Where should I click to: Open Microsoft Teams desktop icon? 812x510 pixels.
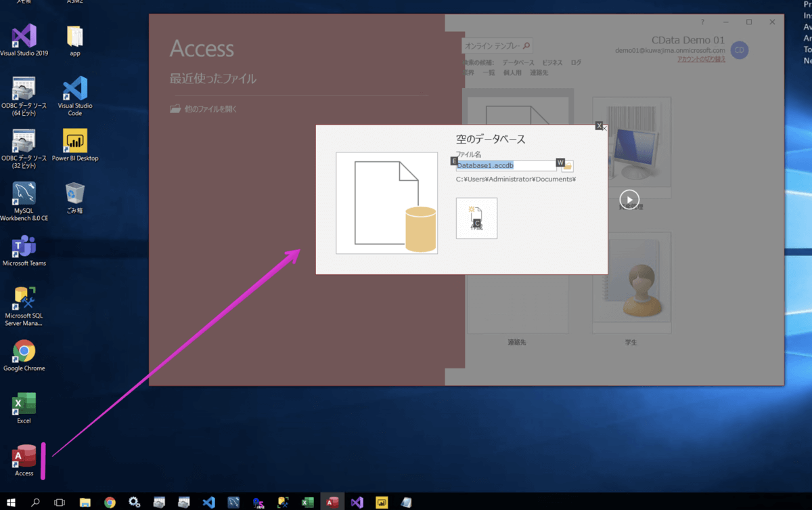pos(24,251)
